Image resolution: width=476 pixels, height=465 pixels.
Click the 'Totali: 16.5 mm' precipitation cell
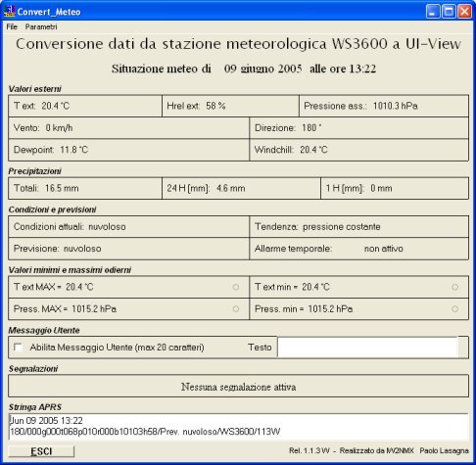tap(85, 188)
